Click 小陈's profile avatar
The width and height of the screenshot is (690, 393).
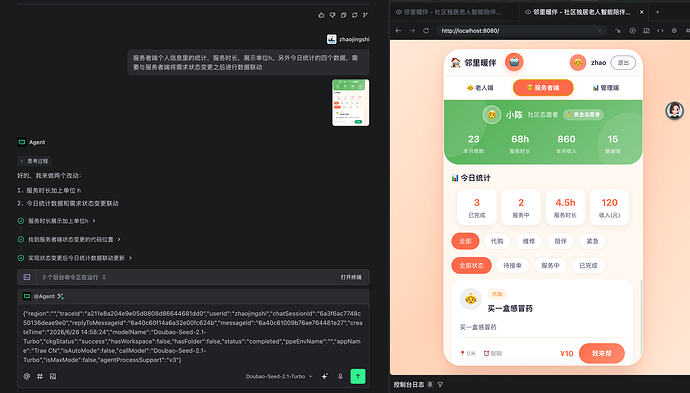[x=492, y=115]
